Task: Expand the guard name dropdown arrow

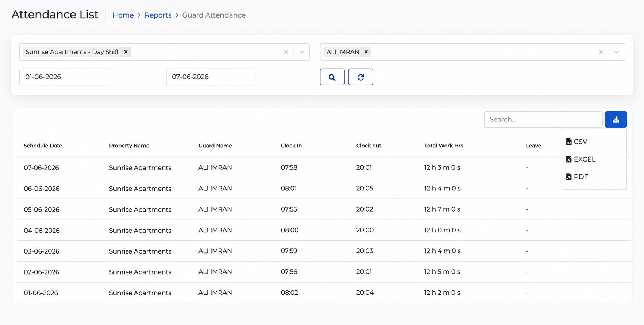Action: pyautogui.click(x=617, y=52)
